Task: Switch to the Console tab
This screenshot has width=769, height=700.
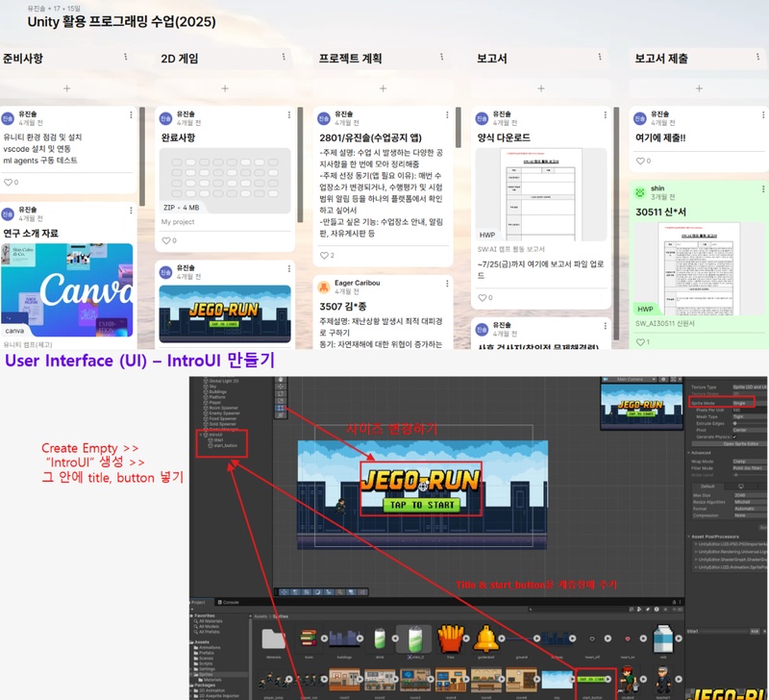Action: (231, 602)
